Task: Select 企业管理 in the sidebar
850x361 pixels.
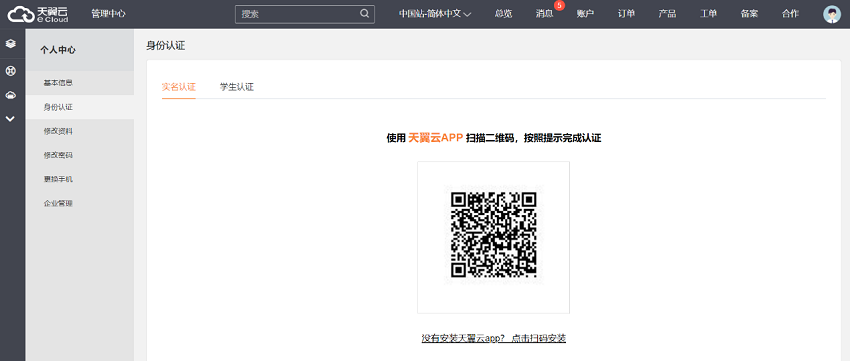Action: coord(80,203)
